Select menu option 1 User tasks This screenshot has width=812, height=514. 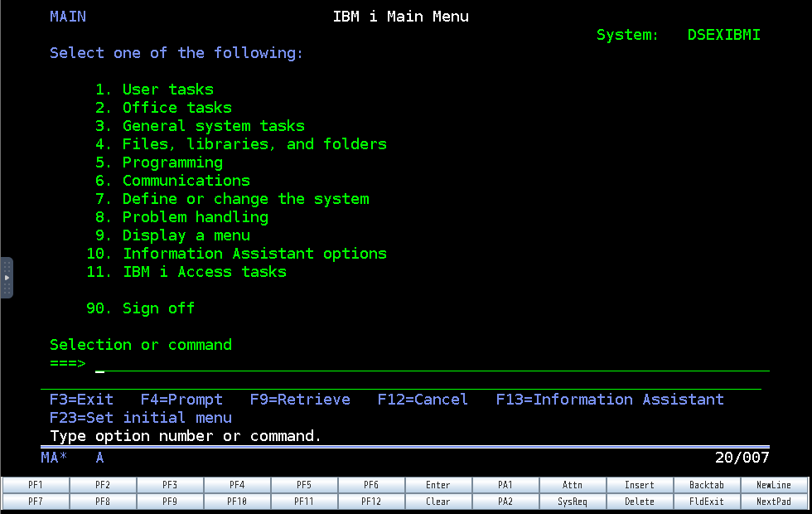pos(154,90)
